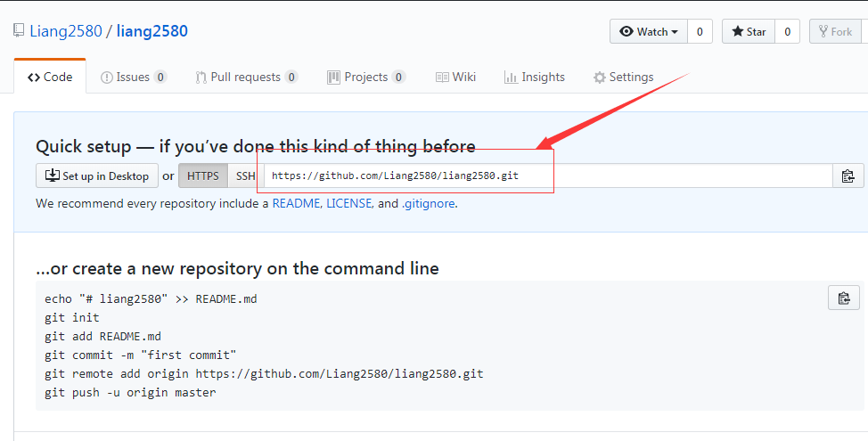Select the HTTPS protocol toggle
Screen dimensions: 868x441
tap(202, 176)
